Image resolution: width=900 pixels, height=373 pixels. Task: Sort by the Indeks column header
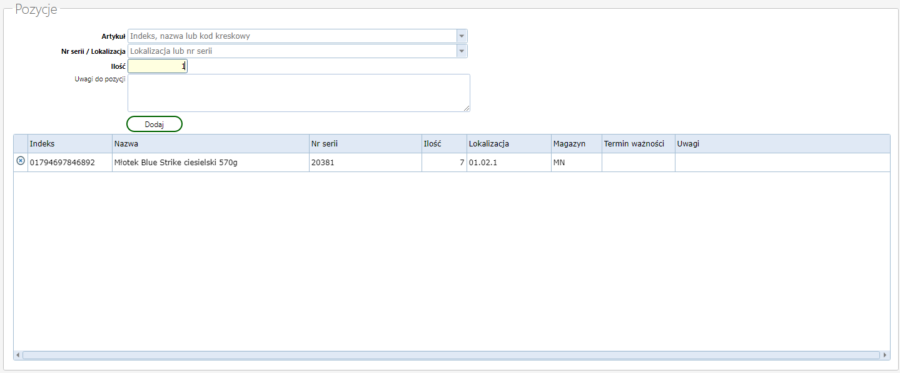tap(69, 144)
